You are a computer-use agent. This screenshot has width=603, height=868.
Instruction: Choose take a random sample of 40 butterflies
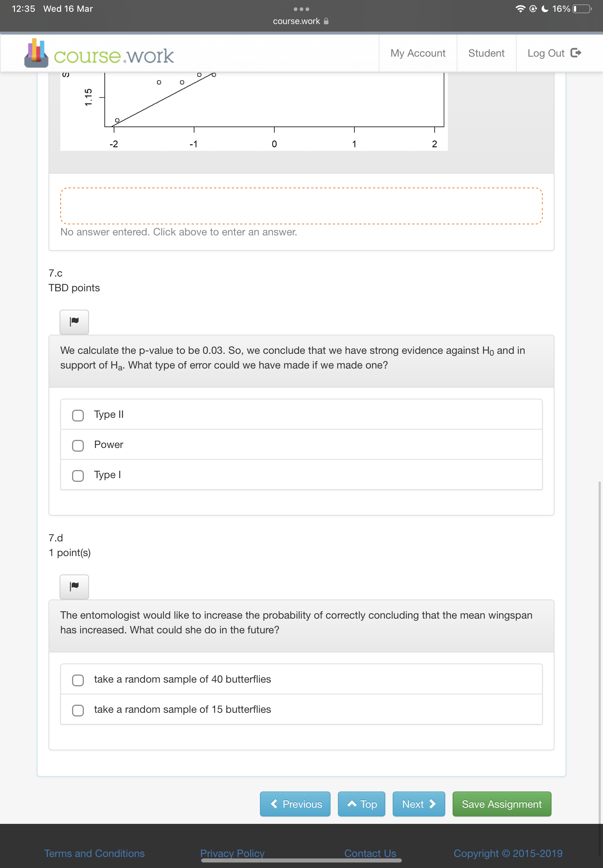pos(78,680)
